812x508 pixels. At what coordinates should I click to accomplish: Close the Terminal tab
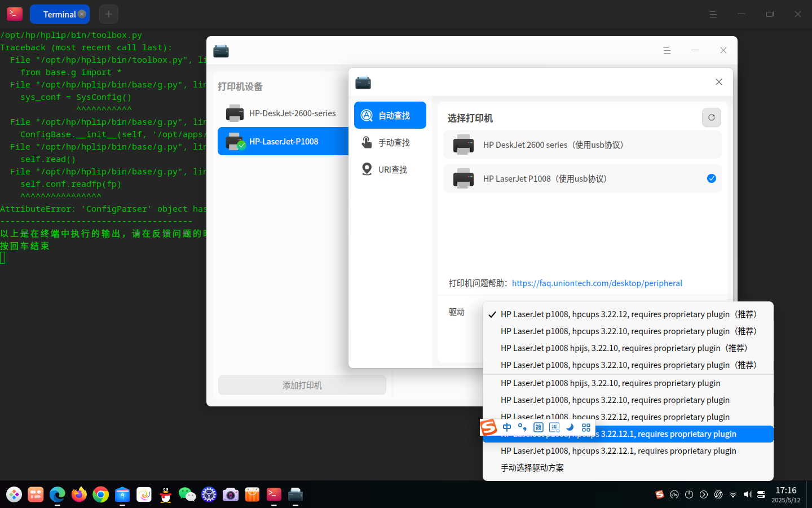[82, 14]
